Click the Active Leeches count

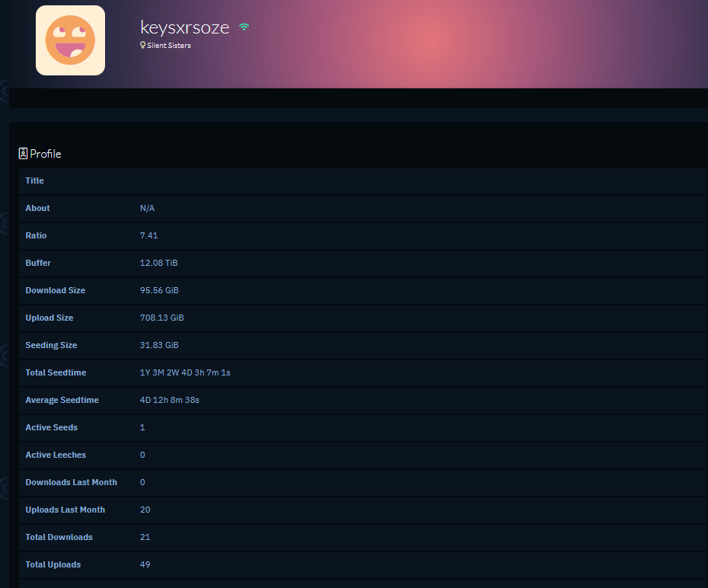pyautogui.click(x=142, y=455)
